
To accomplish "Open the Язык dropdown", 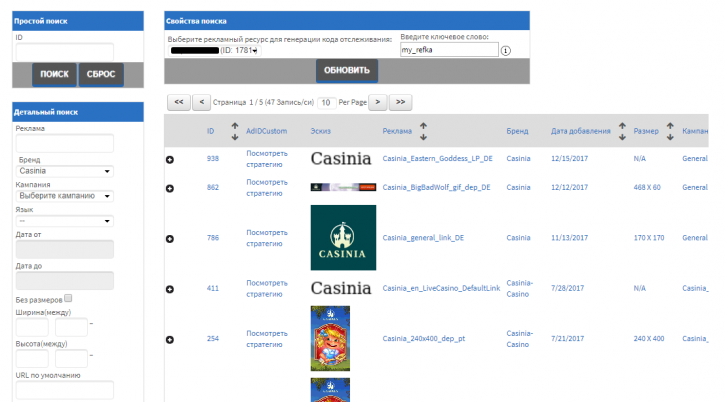I will pyautogui.click(x=65, y=221).
